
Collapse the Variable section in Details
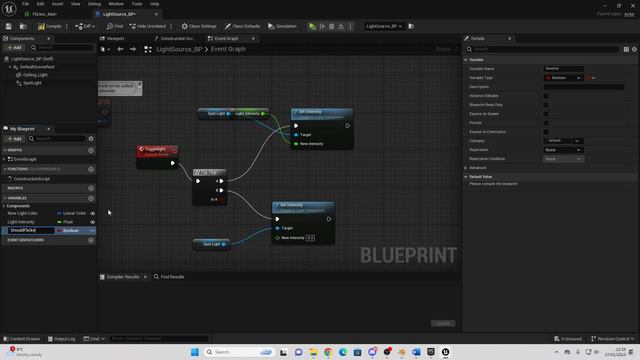coord(466,60)
